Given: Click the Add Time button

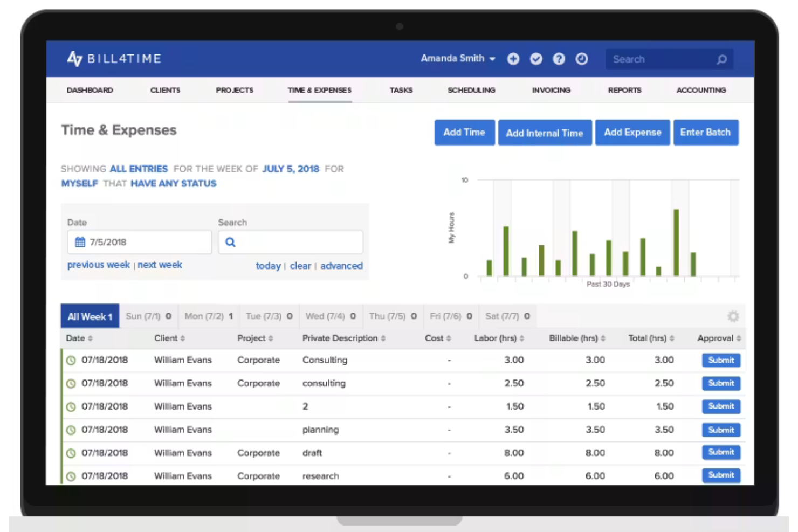Looking at the screenshot, I should click(x=464, y=133).
